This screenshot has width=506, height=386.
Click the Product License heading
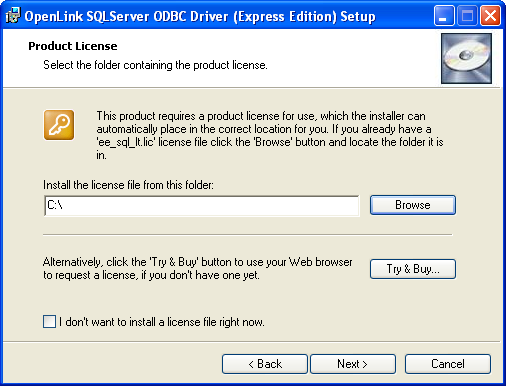tap(73, 46)
